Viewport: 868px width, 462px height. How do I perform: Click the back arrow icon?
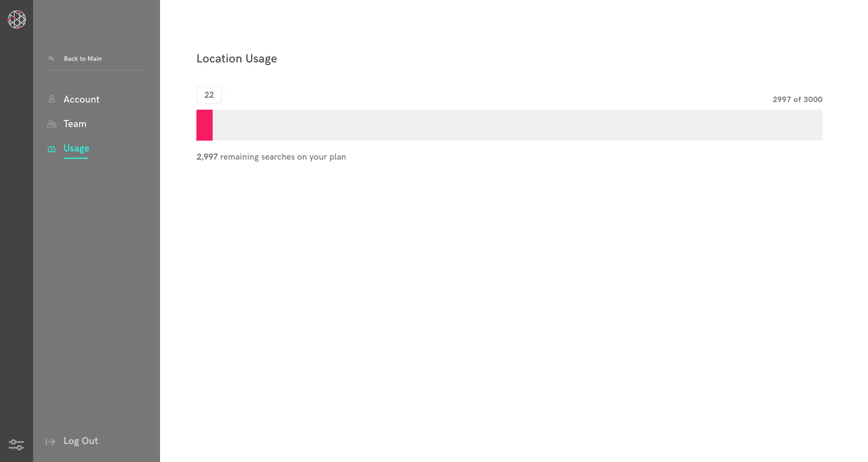tap(51, 59)
